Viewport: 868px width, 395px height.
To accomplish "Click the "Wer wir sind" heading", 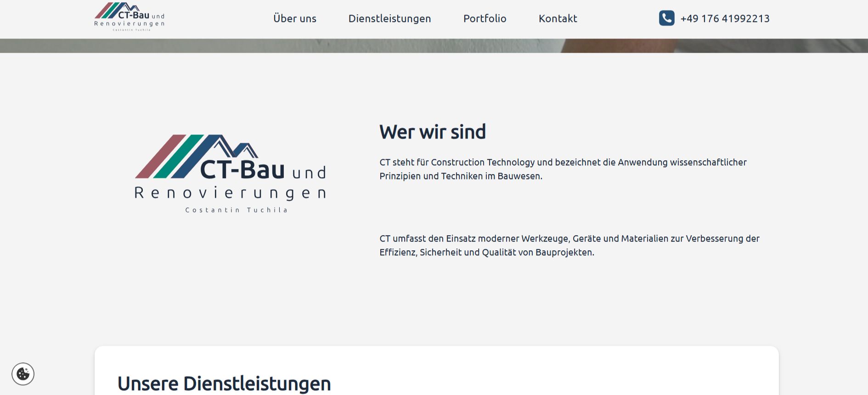I will [x=432, y=132].
